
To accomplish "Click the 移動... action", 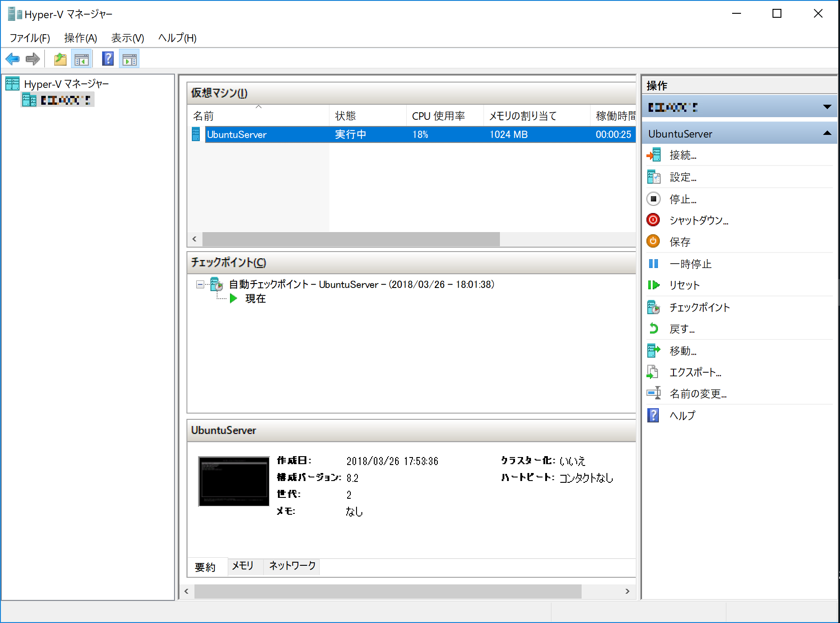I will 683,351.
